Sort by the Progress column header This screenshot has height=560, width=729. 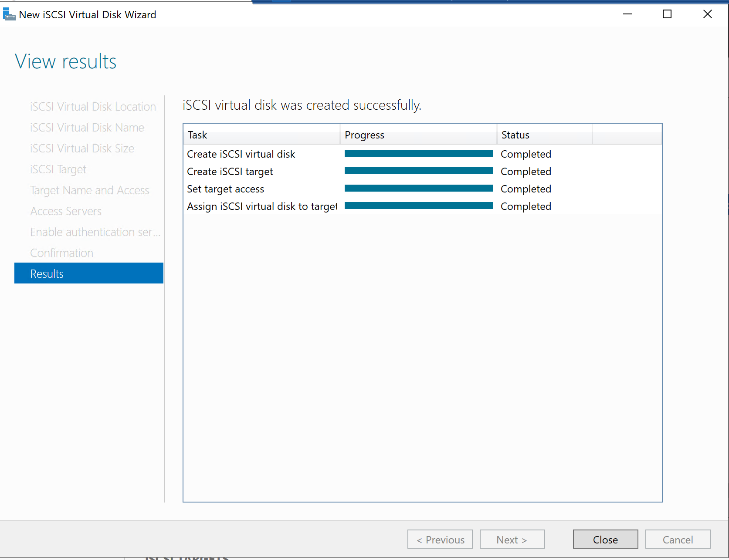coord(418,135)
